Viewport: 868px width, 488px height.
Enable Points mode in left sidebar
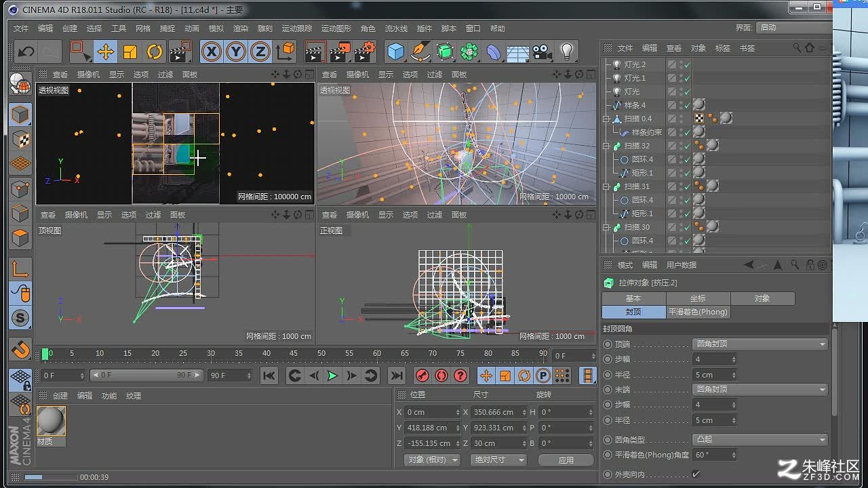coord(20,188)
